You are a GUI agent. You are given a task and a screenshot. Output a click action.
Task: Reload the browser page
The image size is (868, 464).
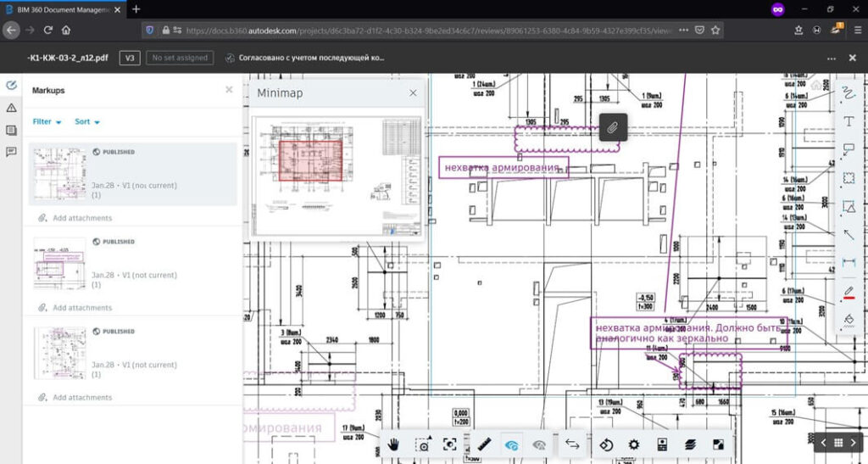pos(48,31)
